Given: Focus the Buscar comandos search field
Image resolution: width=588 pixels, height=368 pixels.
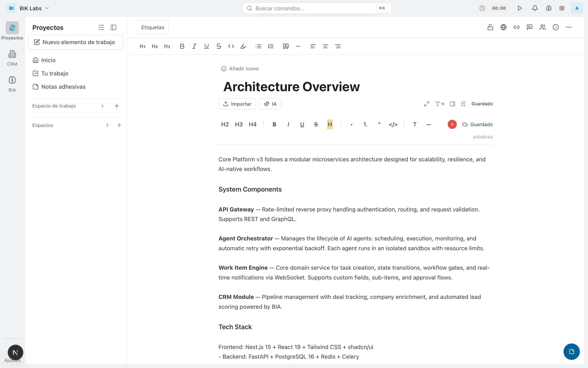Looking at the screenshot, I should (317, 8).
